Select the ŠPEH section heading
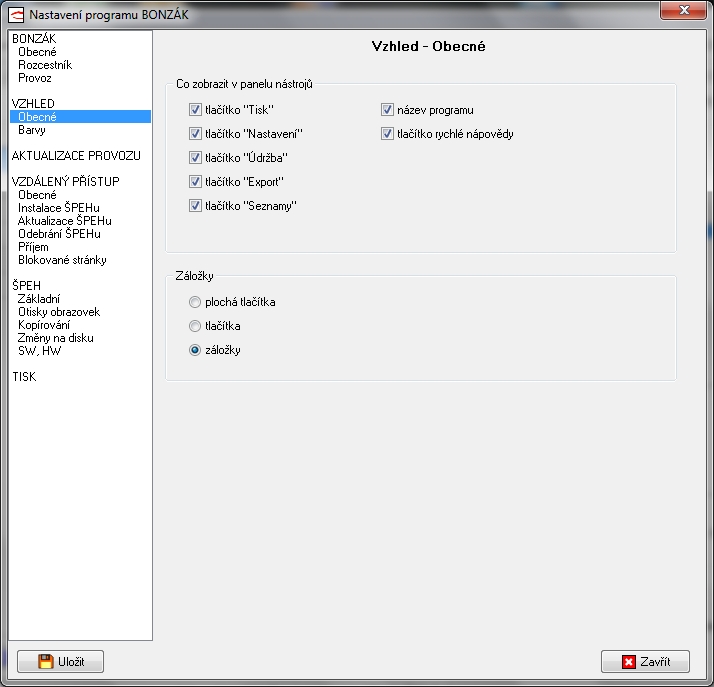The image size is (714, 687). pyautogui.click(x=26, y=285)
